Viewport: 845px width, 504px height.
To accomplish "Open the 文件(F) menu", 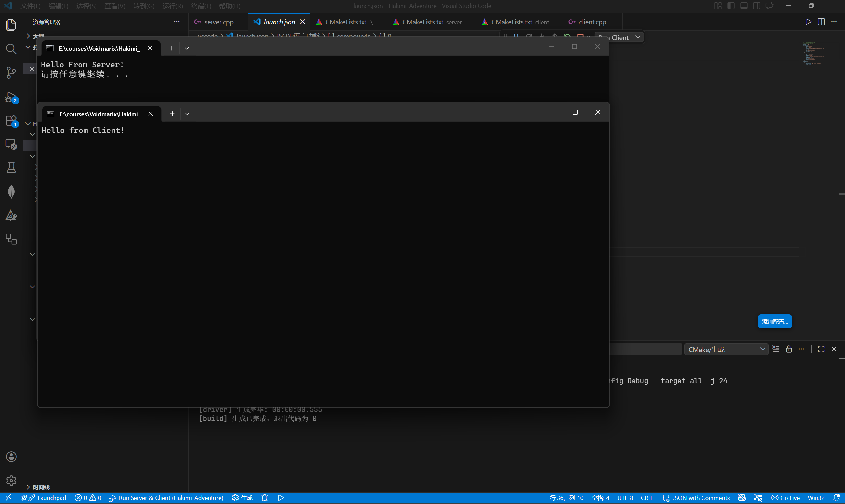I will click(31, 6).
